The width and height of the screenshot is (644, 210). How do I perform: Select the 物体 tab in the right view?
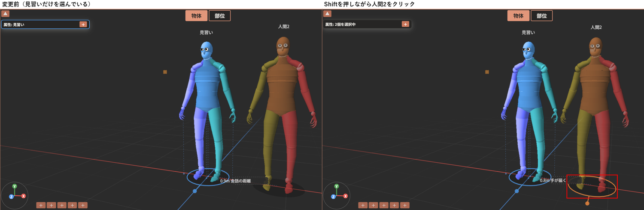pos(518,16)
